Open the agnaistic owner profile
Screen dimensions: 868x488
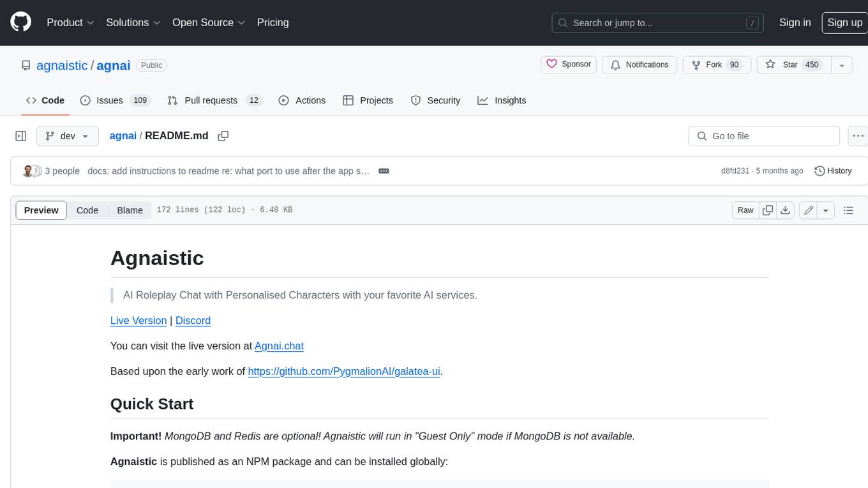62,65
